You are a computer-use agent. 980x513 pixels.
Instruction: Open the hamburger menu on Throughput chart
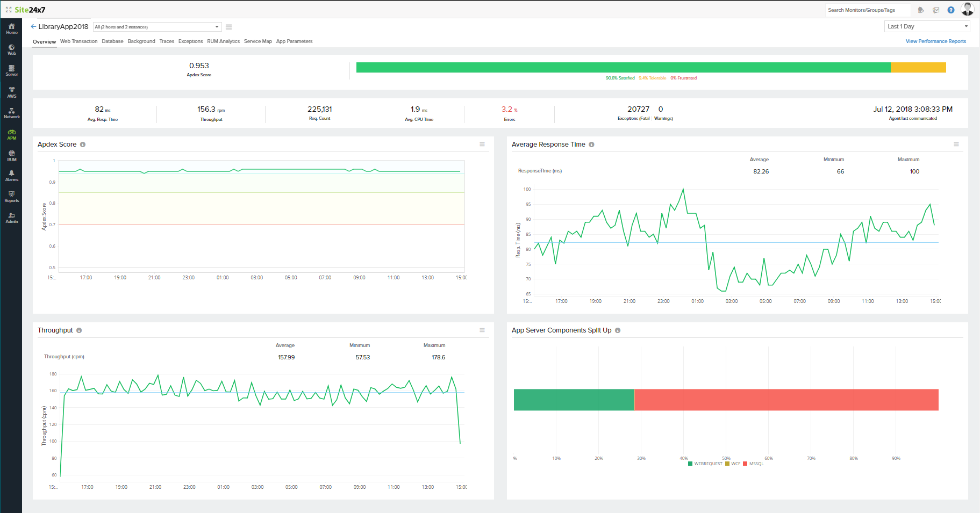coord(482,330)
